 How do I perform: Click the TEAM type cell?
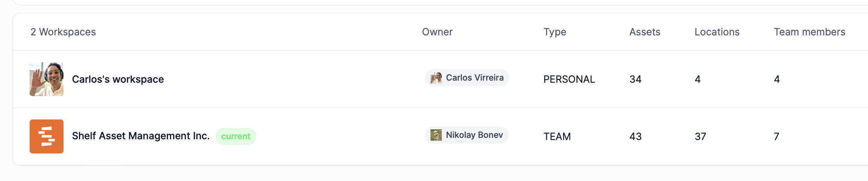point(557,136)
